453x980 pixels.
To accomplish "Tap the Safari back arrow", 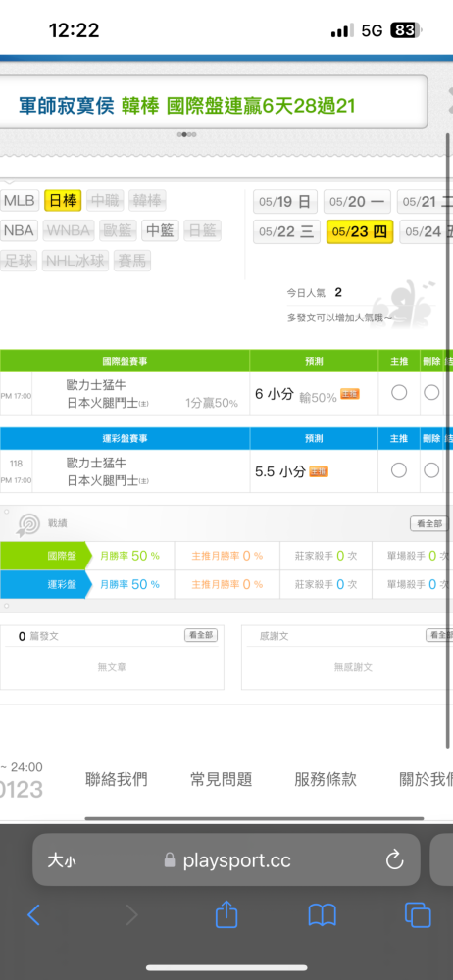I will click(33, 915).
